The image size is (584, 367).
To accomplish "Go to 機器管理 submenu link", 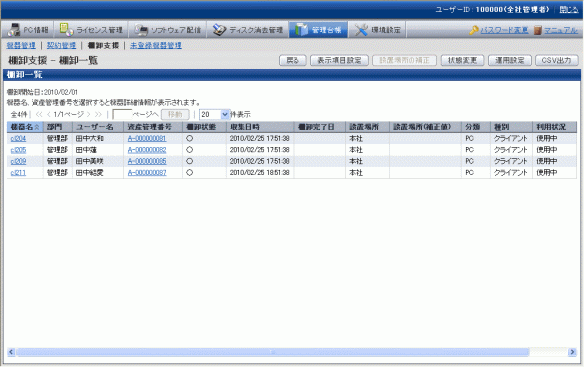I will coord(21,45).
